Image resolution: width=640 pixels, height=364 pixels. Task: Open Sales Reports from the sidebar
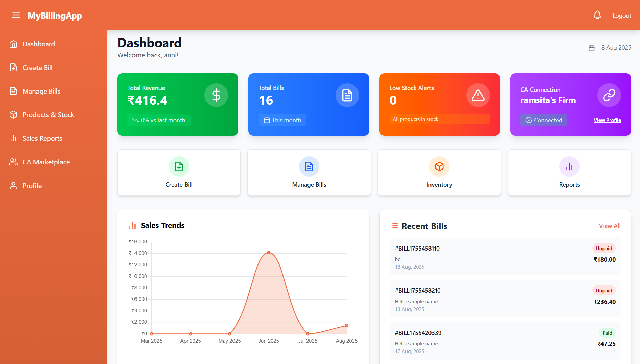point(42,138)
